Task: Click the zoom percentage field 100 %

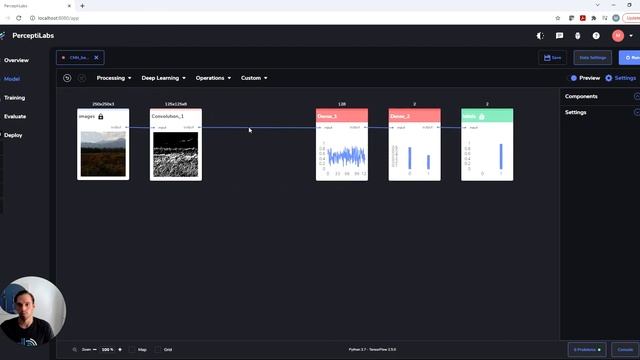Action: (107, 349)
